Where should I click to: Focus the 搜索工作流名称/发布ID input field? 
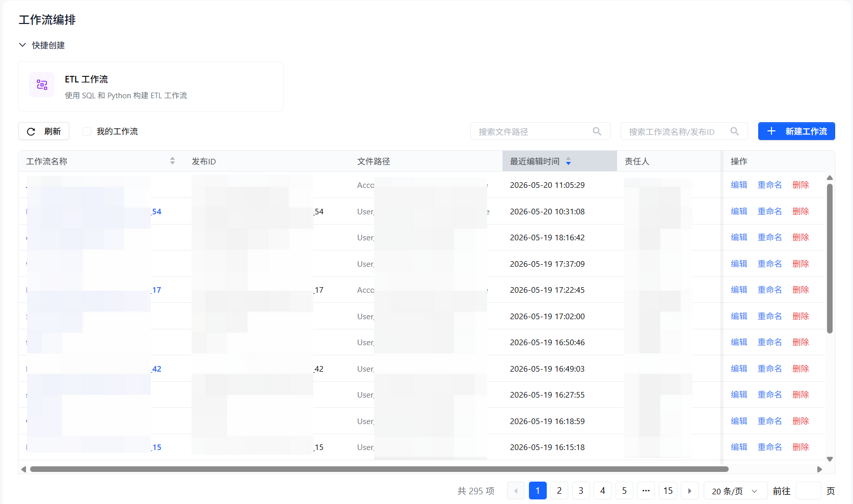pos(684,131)
